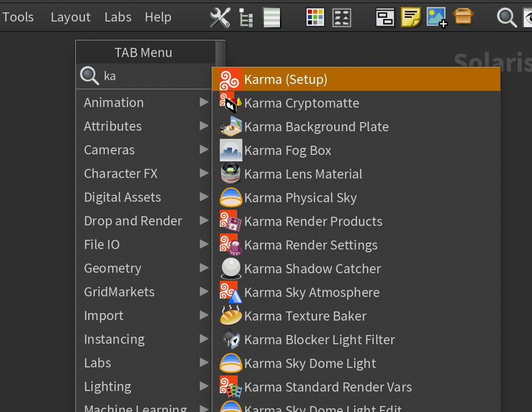Click the Karma Sky Atmosphere icon
532x412 pixels.
[x=231, y=292]
